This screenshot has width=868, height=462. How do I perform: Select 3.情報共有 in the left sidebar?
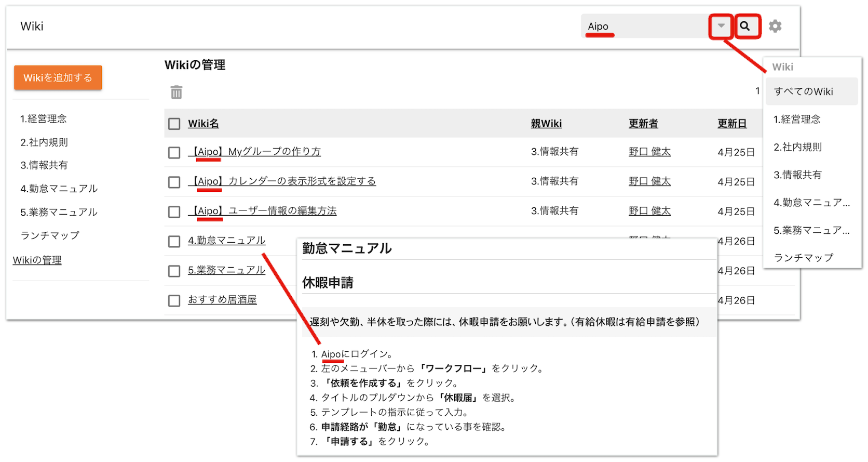point(44,165)
